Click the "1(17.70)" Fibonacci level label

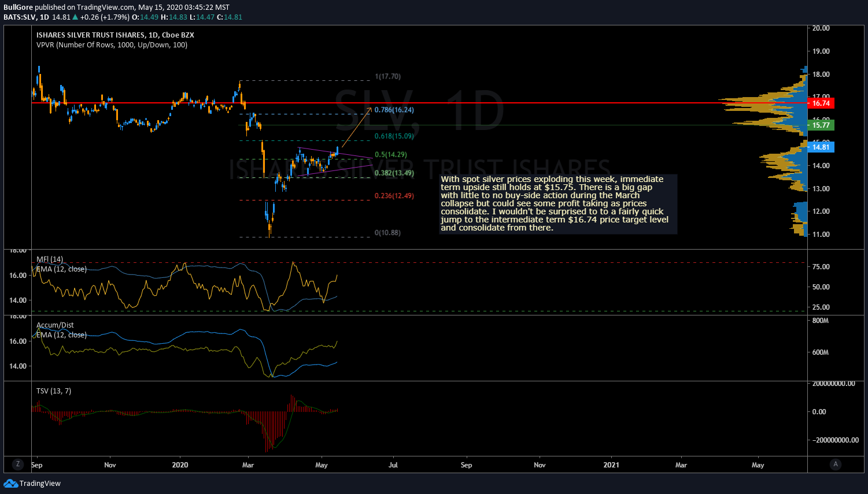click(387, 76)
